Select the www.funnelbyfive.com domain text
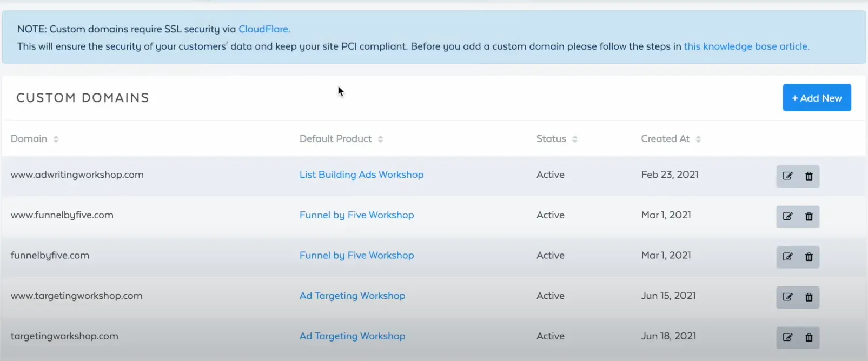Image resolution: width=868 pixels, height=361 pixels. coord(62,215)
